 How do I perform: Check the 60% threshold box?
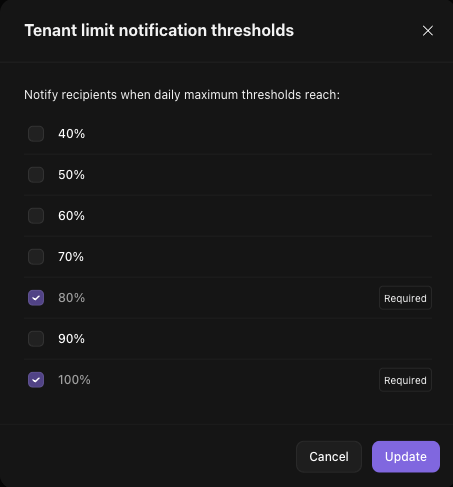click(36, 216)
